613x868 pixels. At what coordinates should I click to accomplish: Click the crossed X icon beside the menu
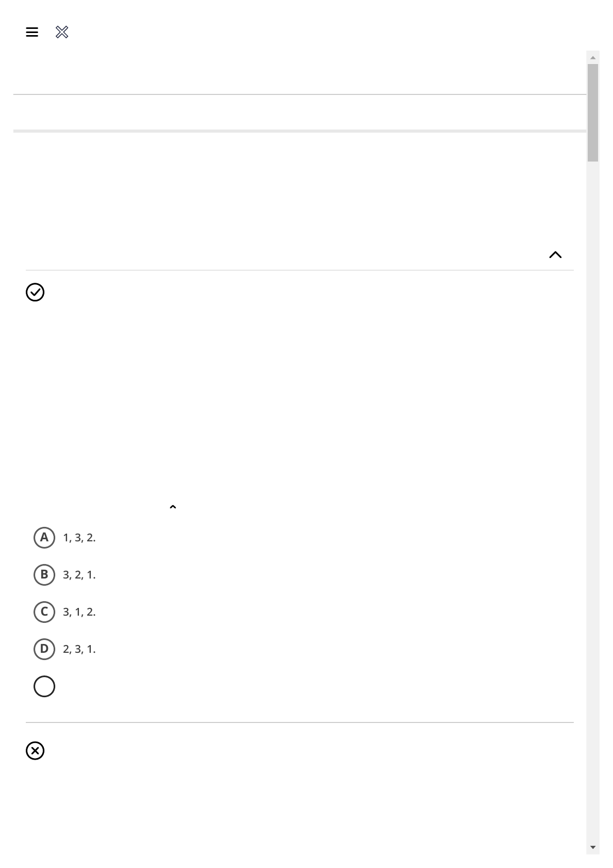62,33
